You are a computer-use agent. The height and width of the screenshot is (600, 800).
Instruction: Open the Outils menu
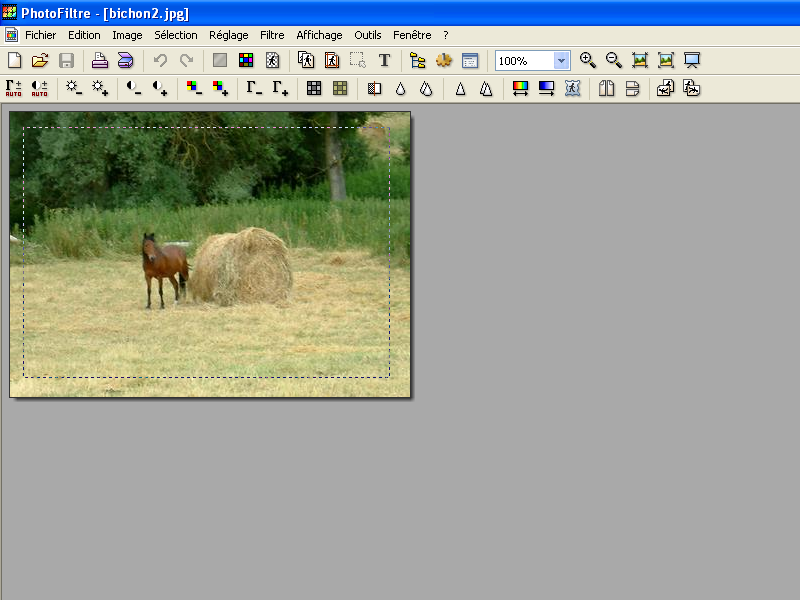point(367,35)
